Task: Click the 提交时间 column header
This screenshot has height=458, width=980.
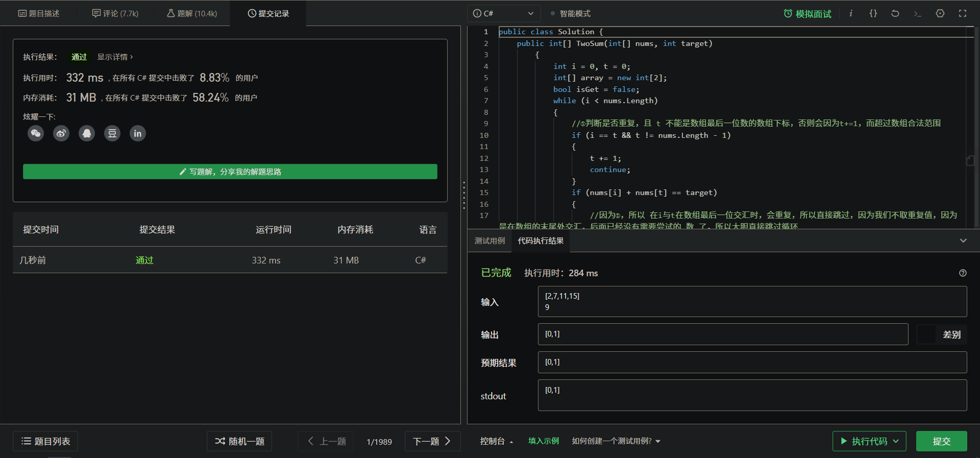Action: click(41, 230)
